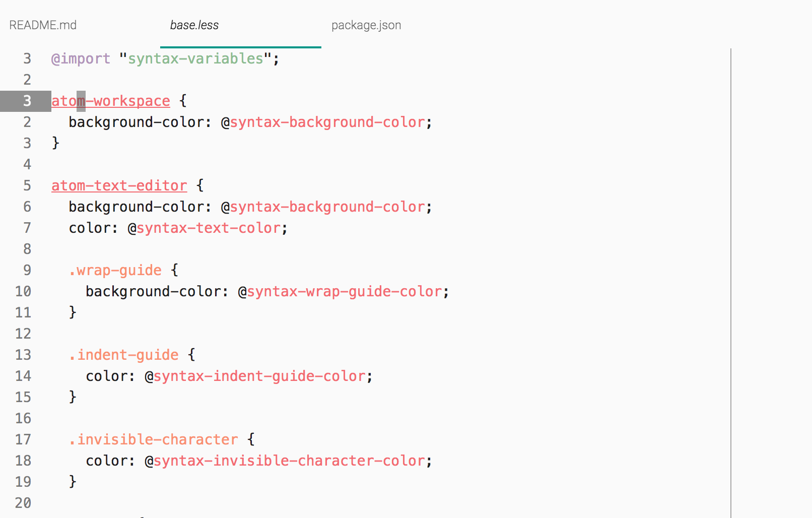Image resolution: width=812 pixels, height=518 pixels.
Task: Click gutter line number 14
Action: coord(23,376)
